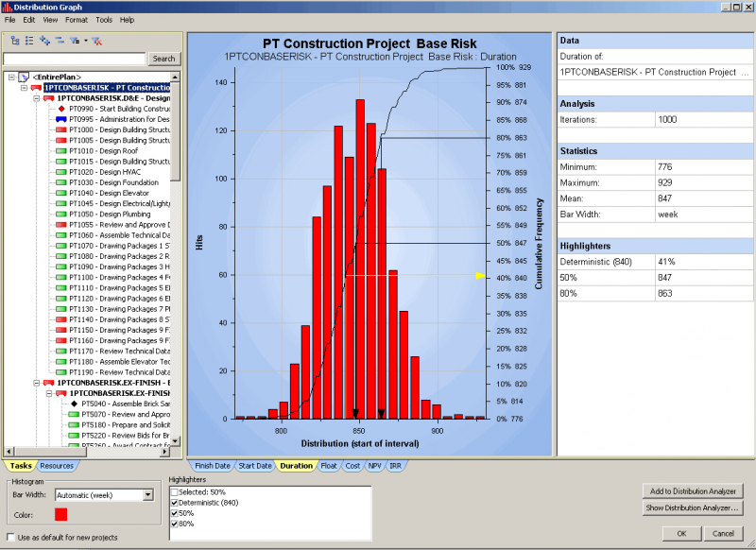Open the Edit menu
Screen dimensions: 756x550
click(29, 20)
